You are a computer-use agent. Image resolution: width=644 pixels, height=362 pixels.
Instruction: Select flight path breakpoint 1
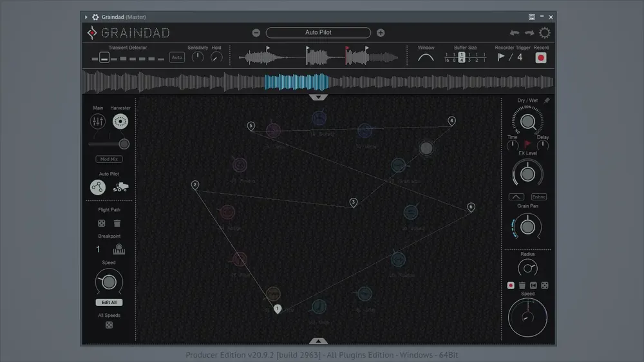[278, 309]
